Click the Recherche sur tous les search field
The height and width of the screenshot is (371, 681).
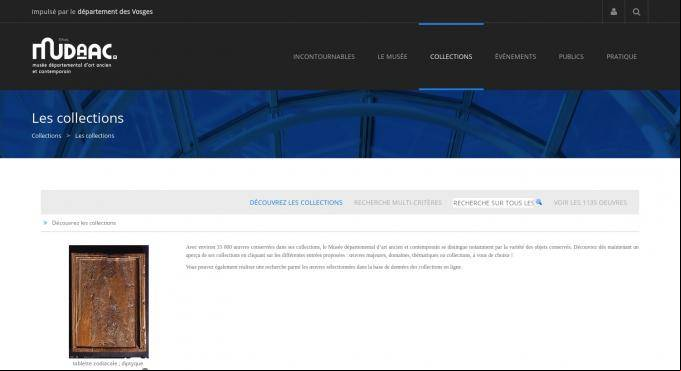(493, 203)
